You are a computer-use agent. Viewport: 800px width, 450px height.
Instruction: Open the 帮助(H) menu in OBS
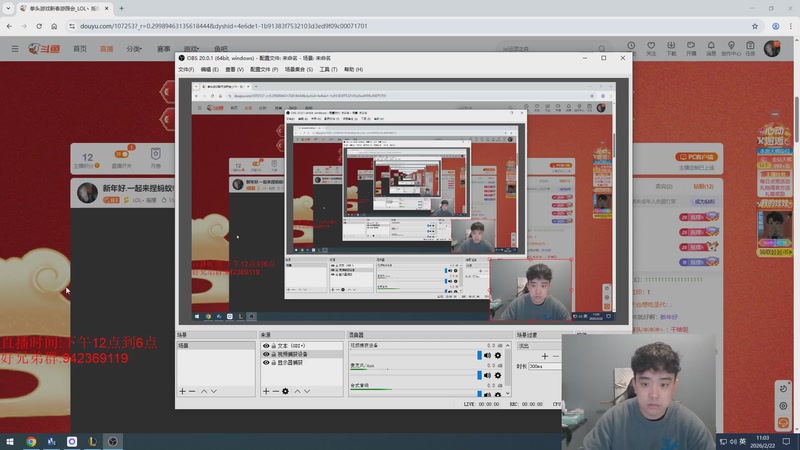coord(353,69)
